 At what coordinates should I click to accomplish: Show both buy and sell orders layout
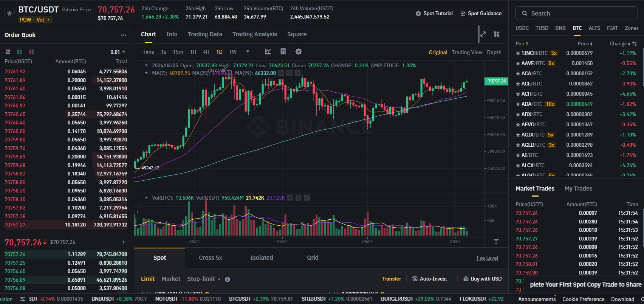tap(8, 52)
